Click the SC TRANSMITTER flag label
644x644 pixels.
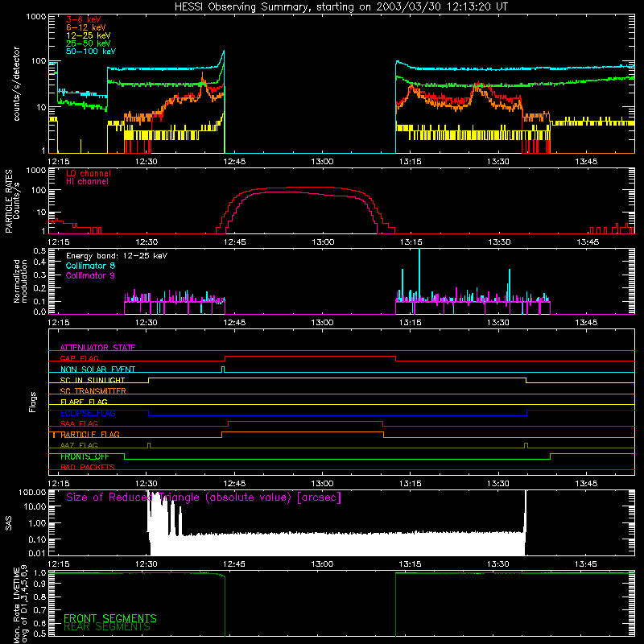point(93,390)
